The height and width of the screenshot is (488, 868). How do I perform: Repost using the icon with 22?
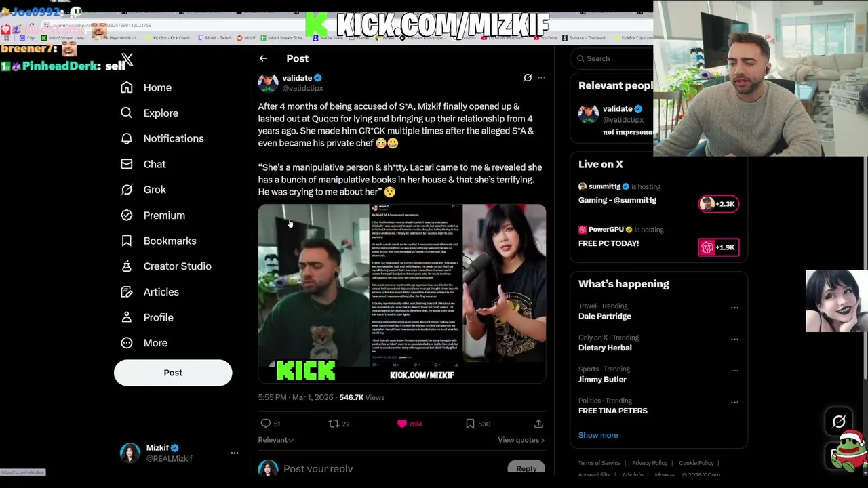tap(334, 424)
